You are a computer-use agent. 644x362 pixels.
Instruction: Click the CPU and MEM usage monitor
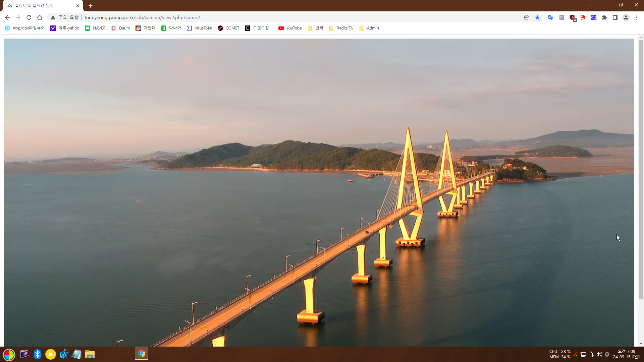point(560,354)
